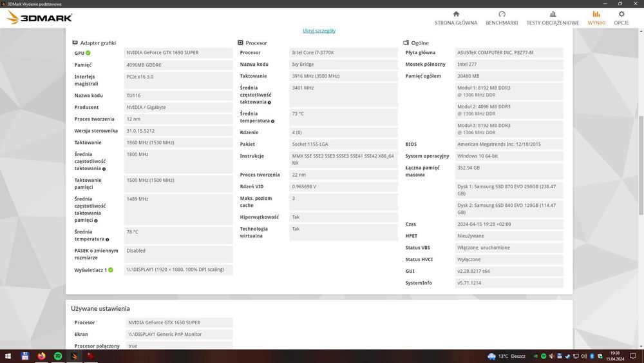Select the Socket 1155 LGA value

pos(344,144)
